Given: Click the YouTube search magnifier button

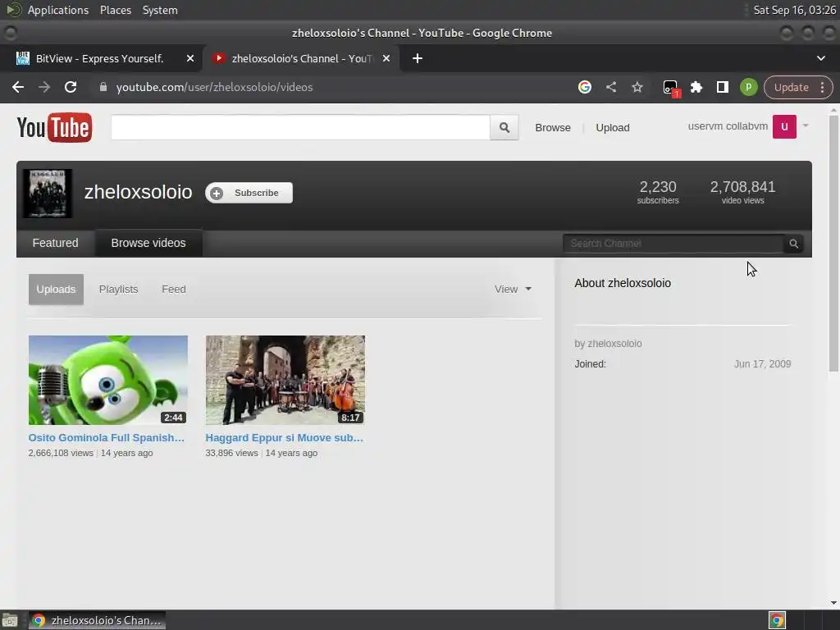Looking at the screenshot, I should click(504, 127).
